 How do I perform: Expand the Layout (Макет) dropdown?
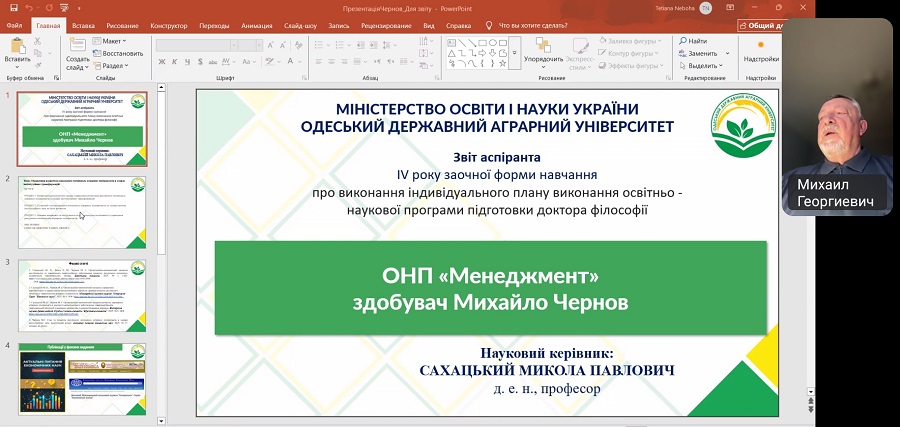(x=113, y=41)
